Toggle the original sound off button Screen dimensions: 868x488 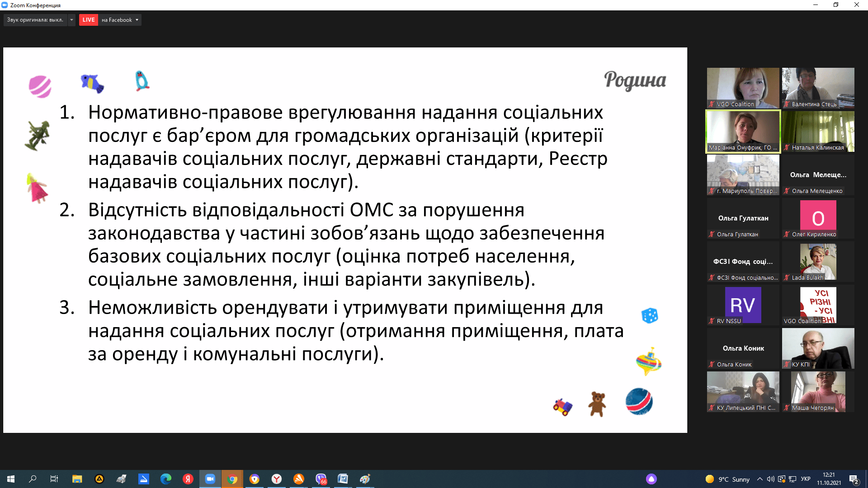pos(35,20)
